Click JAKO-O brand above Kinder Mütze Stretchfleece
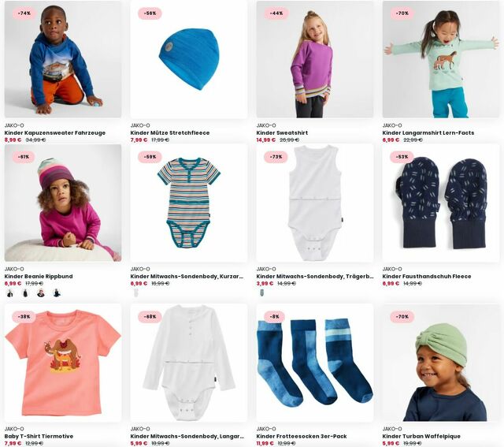 [140, 125]
